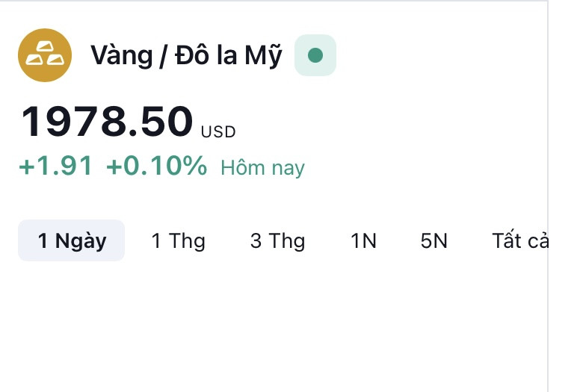Screen dimensions: 580x392
Task: Click the green market-open status dot
Action: tap(315, 55)
